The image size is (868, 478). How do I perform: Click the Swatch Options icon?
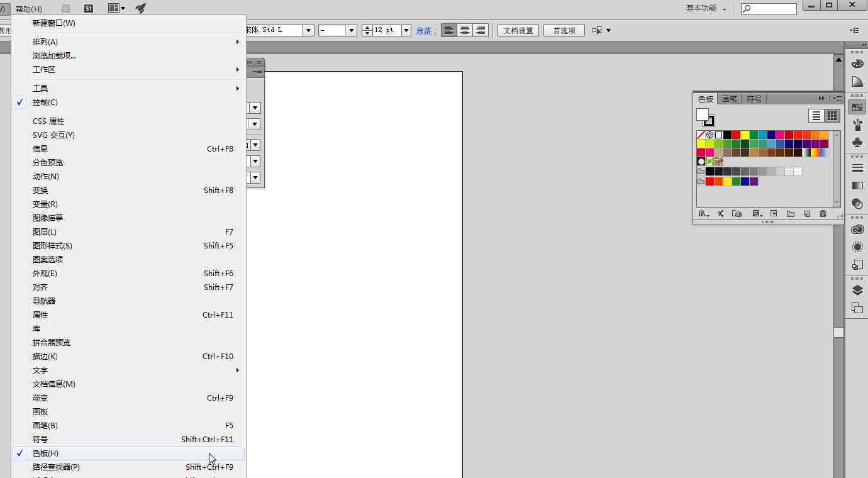774,214
